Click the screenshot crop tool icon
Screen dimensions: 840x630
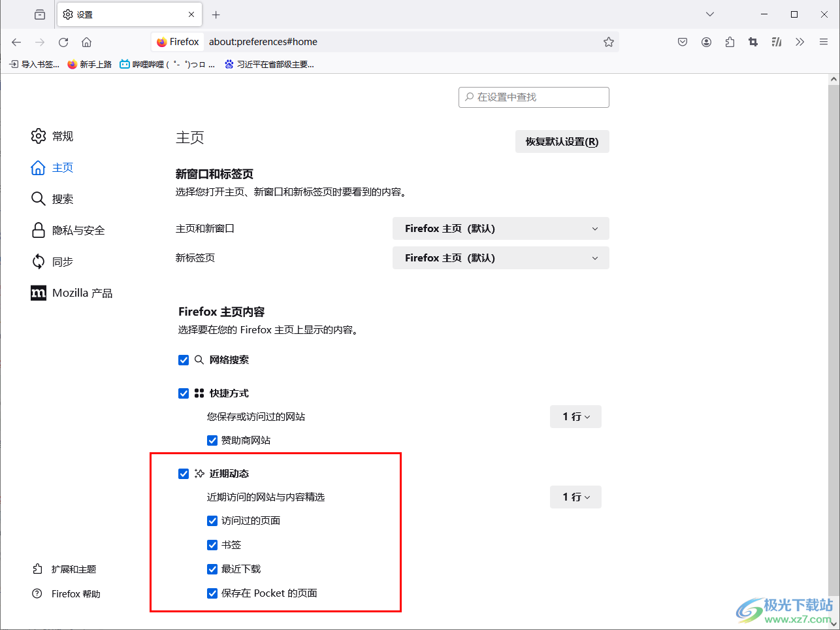click(x=753, y=42)
